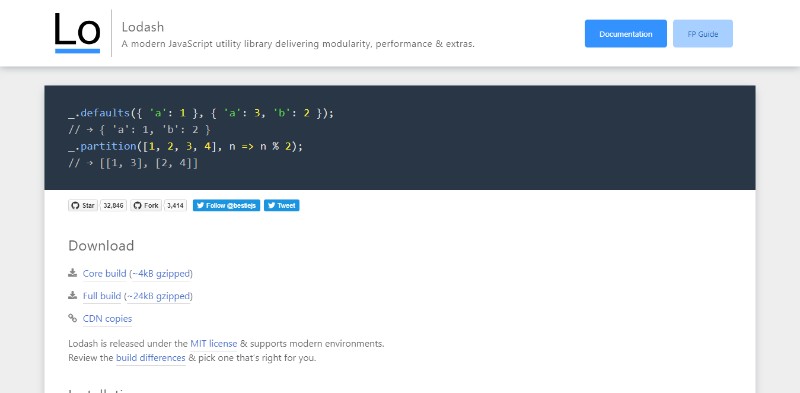Click the download icon beside Full build
This screenshot has height=393, width=800.
point(72,295)
